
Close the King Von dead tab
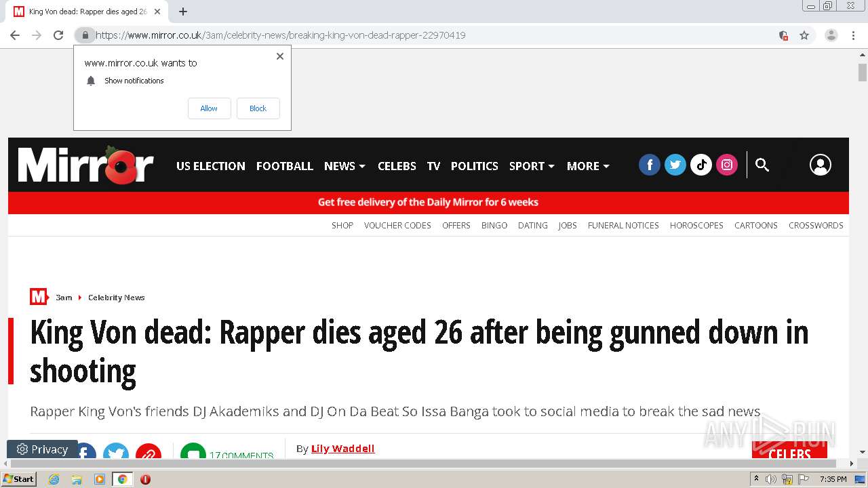[x=157, y=12]
